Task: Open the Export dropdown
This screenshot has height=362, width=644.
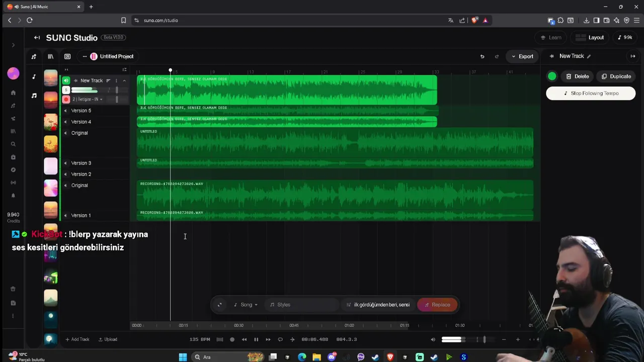Action: pos(522,56)
